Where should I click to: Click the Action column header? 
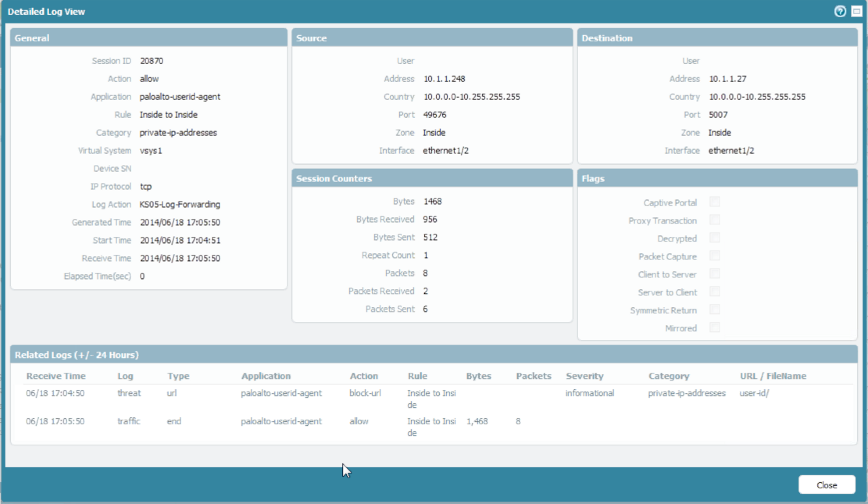pyautogui.click(x=364, y=376)
